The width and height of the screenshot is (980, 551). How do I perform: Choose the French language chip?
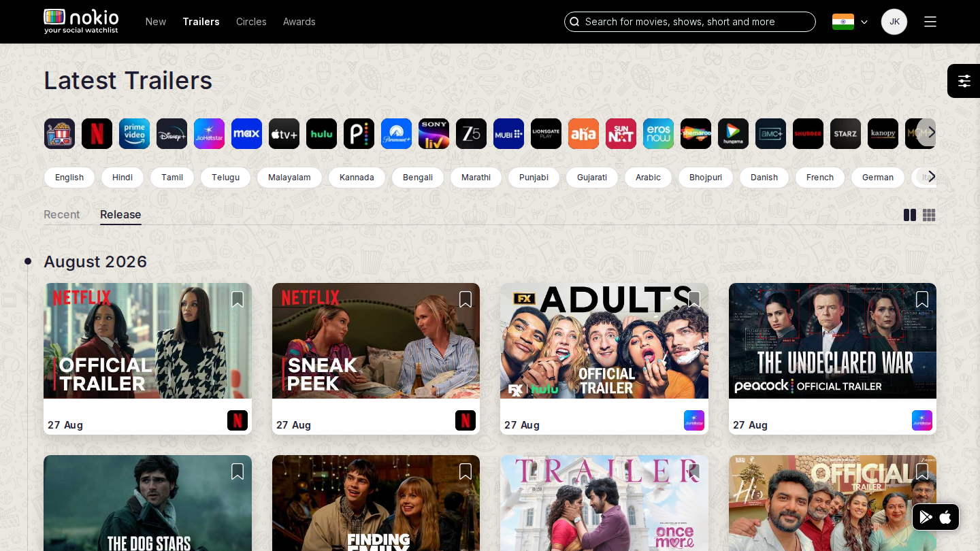click(820, 178)
